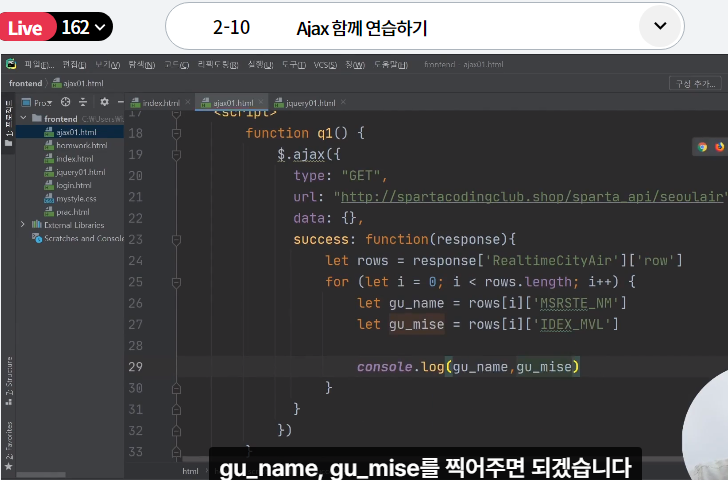Screen dimensions: 728x480
Task: Click the fold end marker on line 32
Action: 176,431
